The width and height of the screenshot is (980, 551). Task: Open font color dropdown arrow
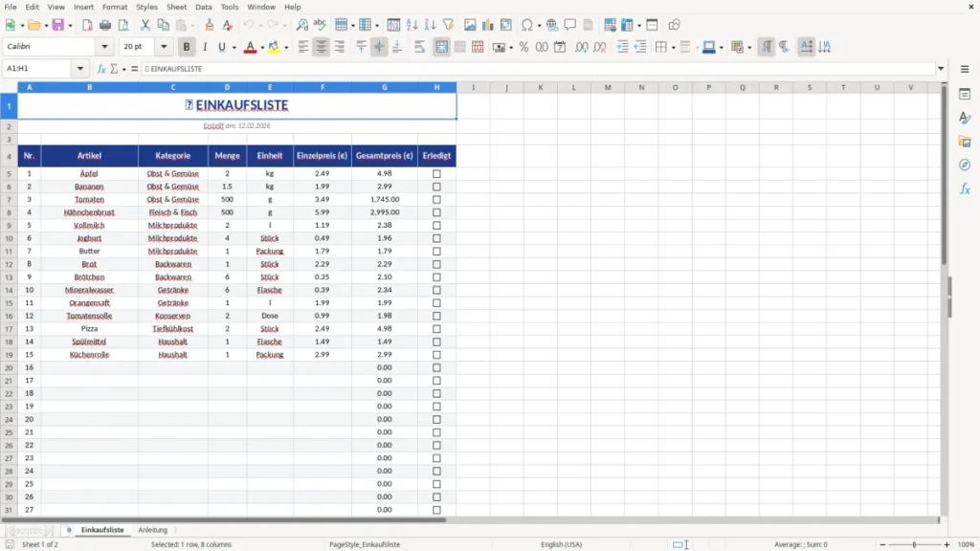262,48
